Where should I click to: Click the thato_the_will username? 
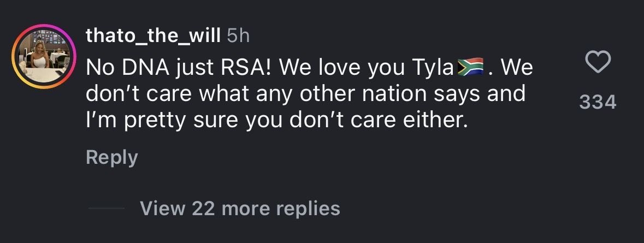(x=153, y=37)
